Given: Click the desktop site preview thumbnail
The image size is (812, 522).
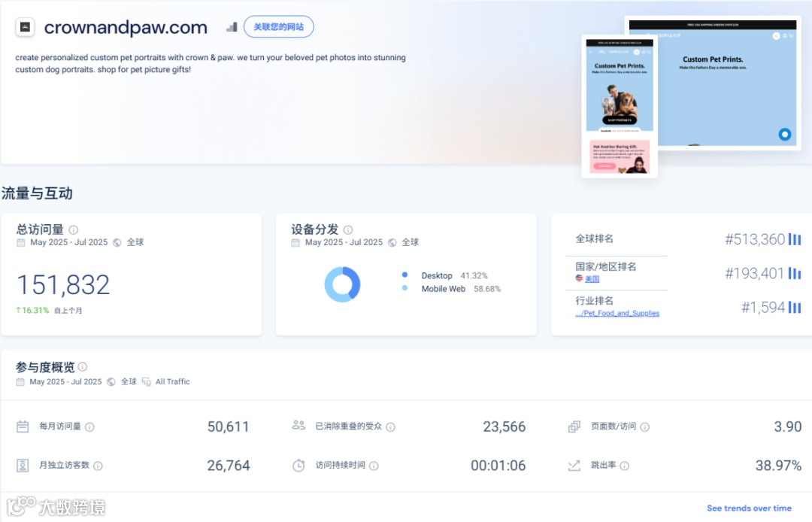Looking at the screenshot, I should 713,83.
